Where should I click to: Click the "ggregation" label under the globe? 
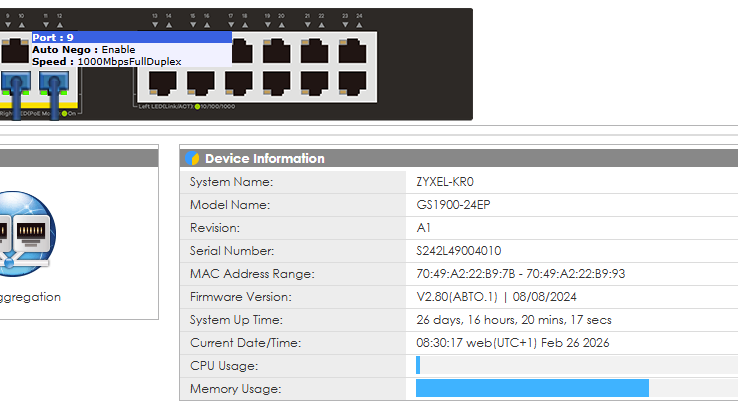click(30, 297)
